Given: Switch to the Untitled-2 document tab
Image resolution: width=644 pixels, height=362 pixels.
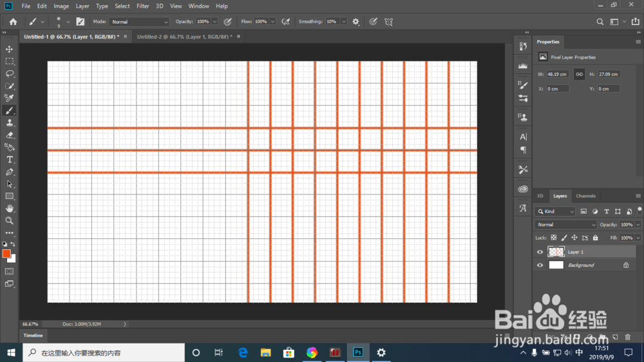Looking at the screenshot, I should (184, 37).
